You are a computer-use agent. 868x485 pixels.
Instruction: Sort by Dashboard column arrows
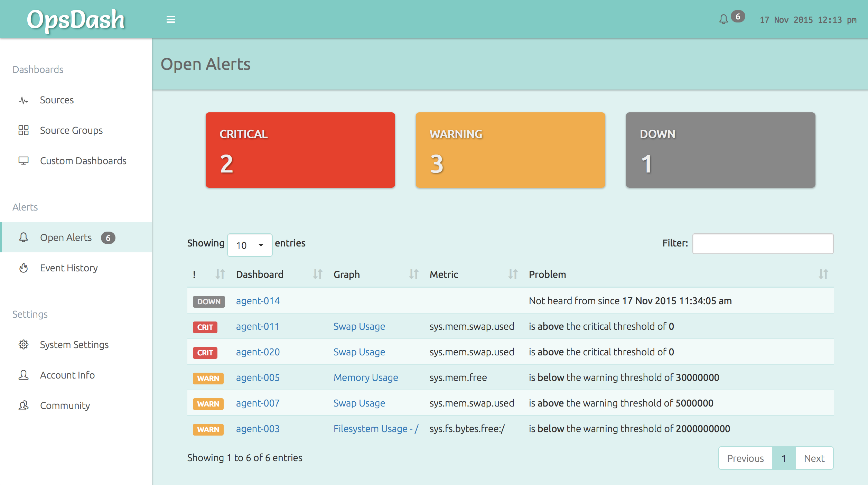318,274
